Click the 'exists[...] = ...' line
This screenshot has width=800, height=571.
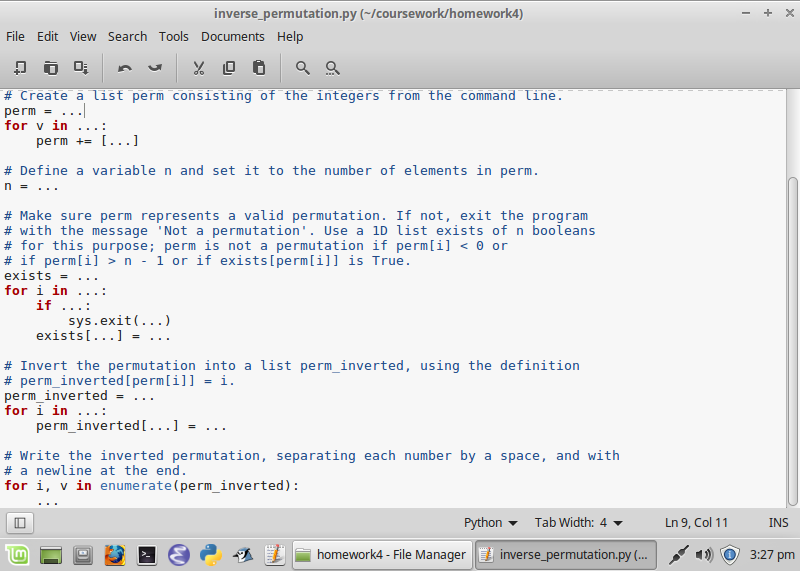pyautogui.click(x=103, y=336)
